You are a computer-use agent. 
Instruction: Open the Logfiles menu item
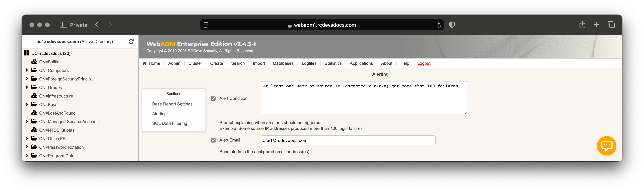[x=309, y=63]
